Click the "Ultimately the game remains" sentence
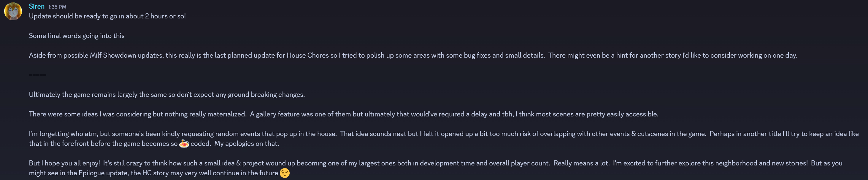This screenshot has height=180, width=868. pos(166,95)
